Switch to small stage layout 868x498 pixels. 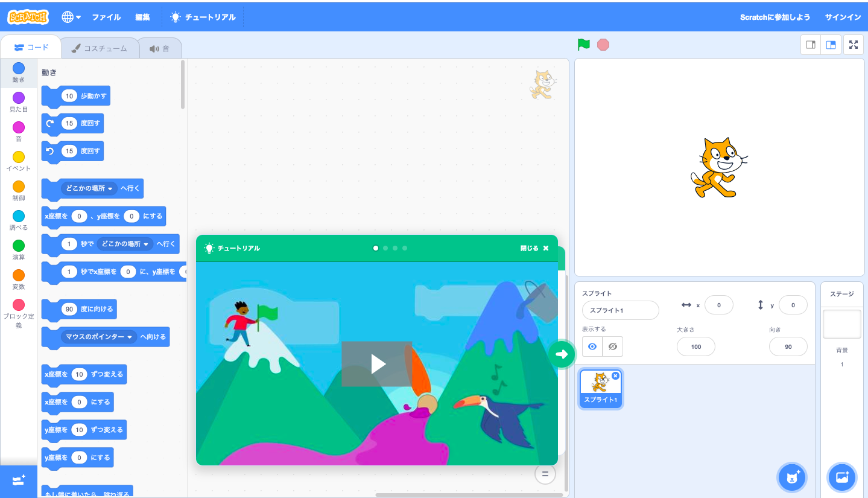pos(811,45)
